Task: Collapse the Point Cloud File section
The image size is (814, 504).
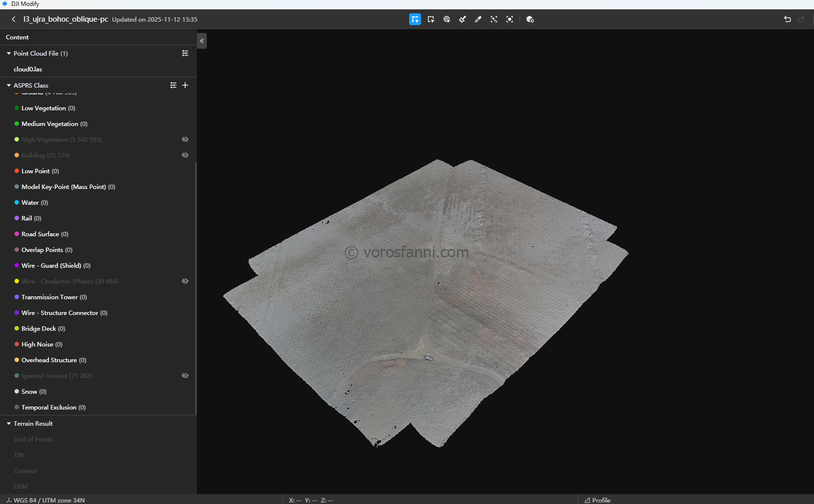Action: click(x=9, y=53)
